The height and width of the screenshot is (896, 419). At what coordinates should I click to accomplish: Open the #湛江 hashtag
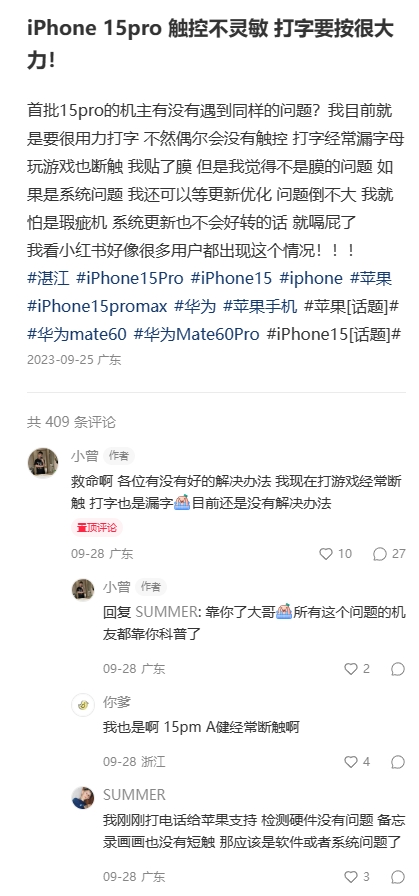click(48, 278)
